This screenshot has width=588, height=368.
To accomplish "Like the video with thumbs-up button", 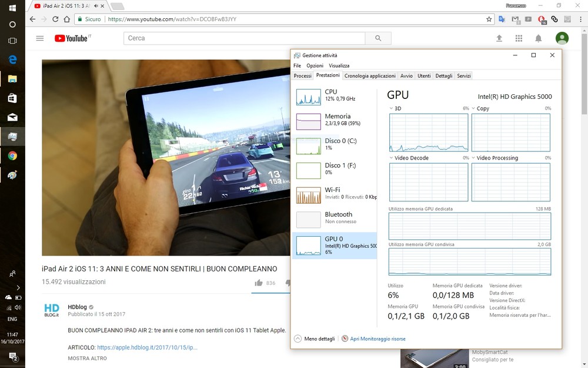I will (x=259, y=283).
